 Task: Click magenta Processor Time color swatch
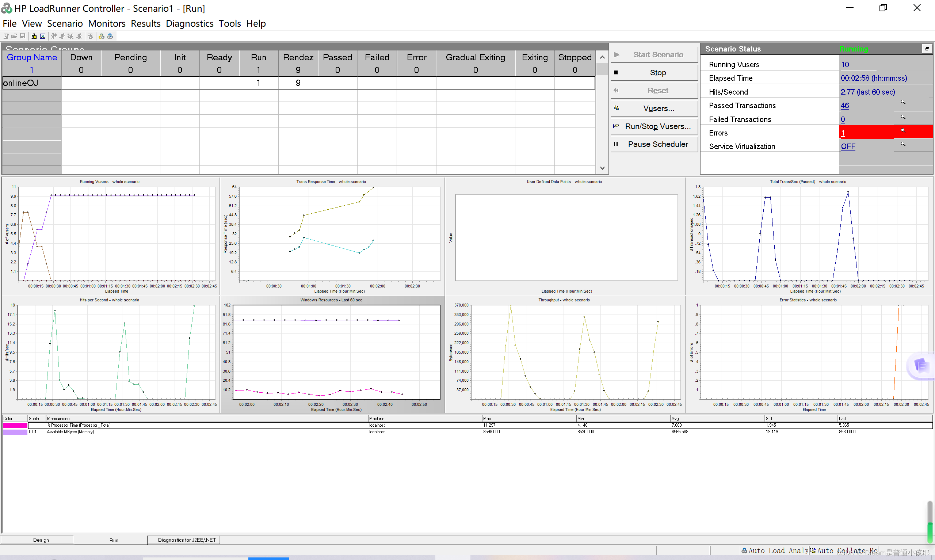(x=15, y=425)
